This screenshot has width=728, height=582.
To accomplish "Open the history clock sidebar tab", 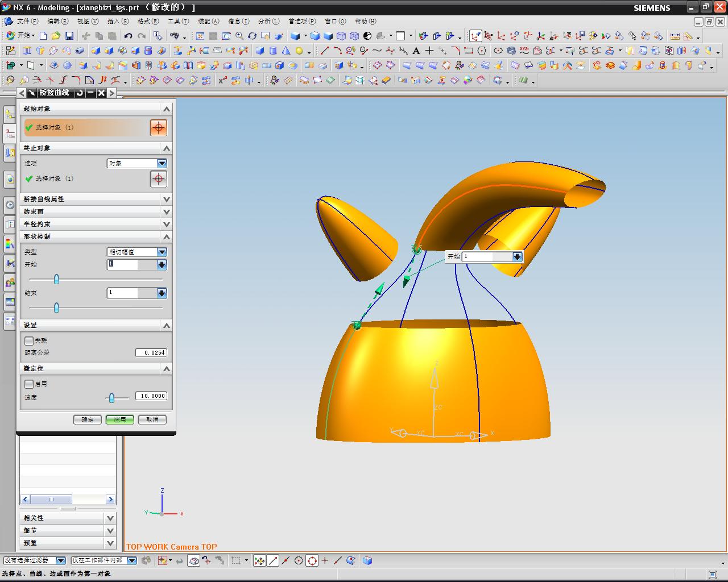I will [10, 205].
